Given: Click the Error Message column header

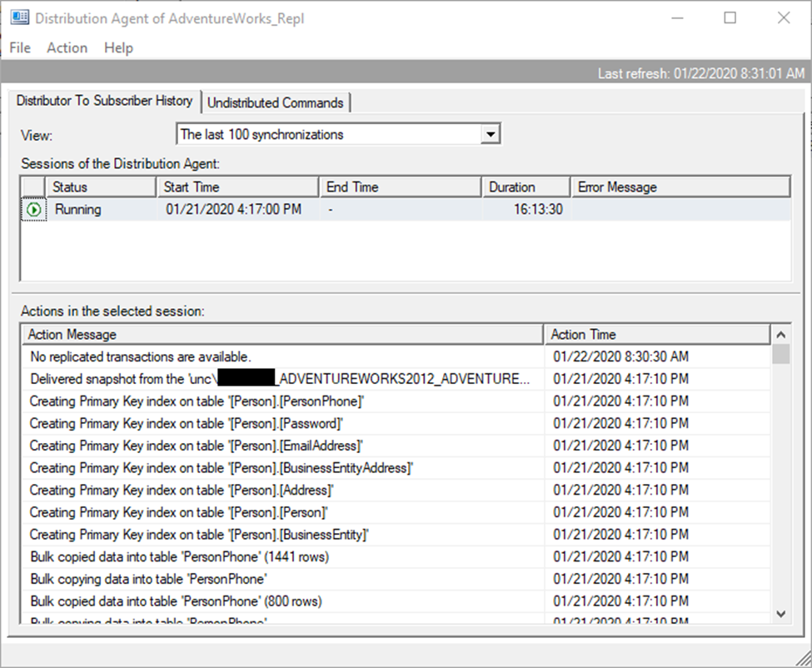Looking at the screenshot, I should (680, 187).
